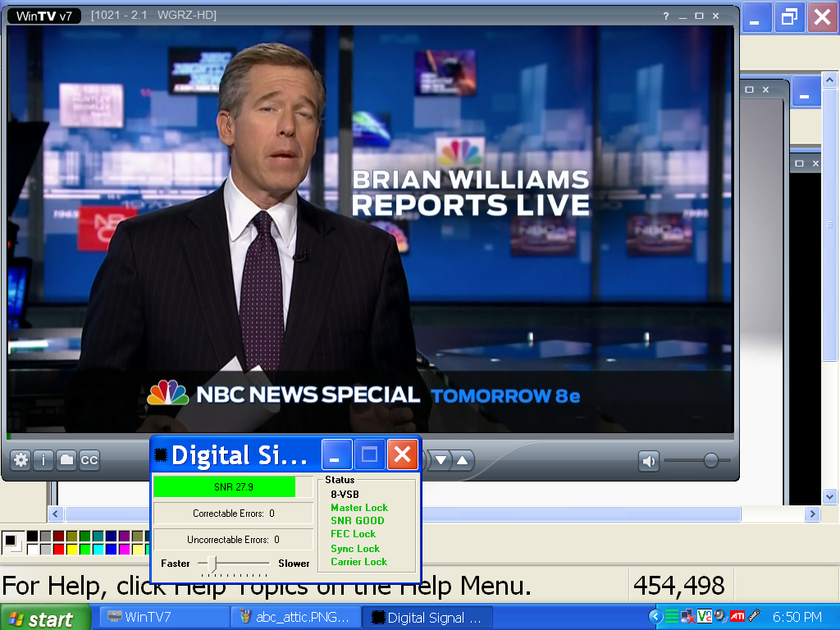This screenshot has width=840, height=630.
Task: Click 'Uncorrectable Errors: 0' text
Action: pos(234,540)
